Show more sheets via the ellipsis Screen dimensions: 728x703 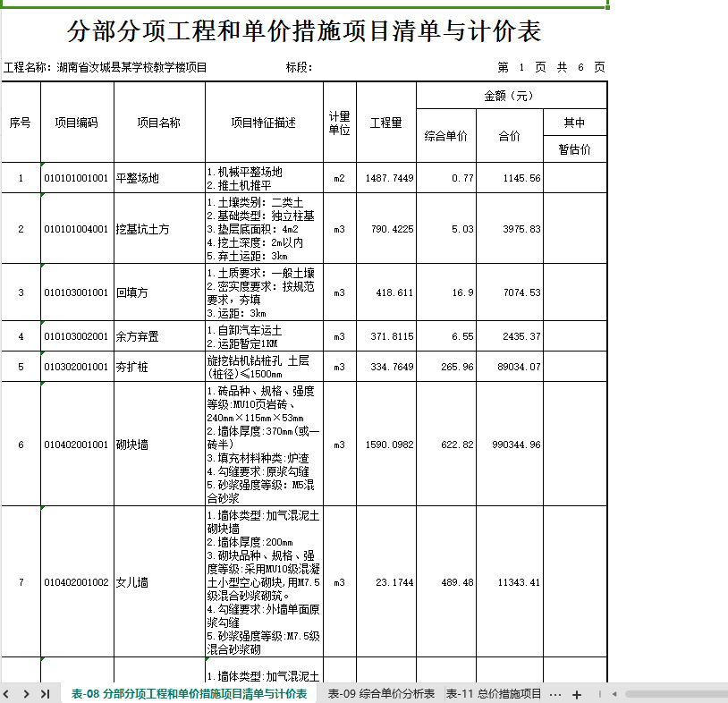point(555,695)
